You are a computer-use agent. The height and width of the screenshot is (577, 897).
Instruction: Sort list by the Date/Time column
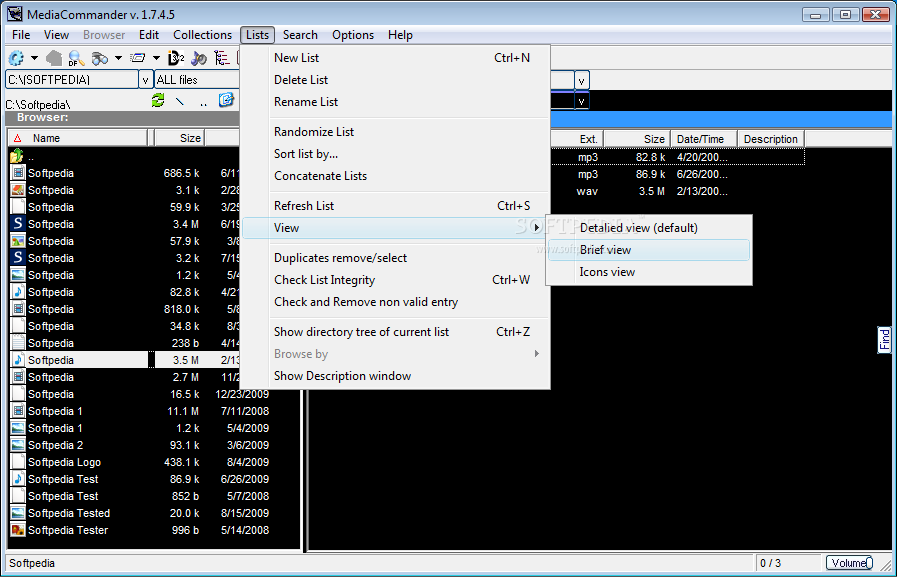(x=704, y=139)
